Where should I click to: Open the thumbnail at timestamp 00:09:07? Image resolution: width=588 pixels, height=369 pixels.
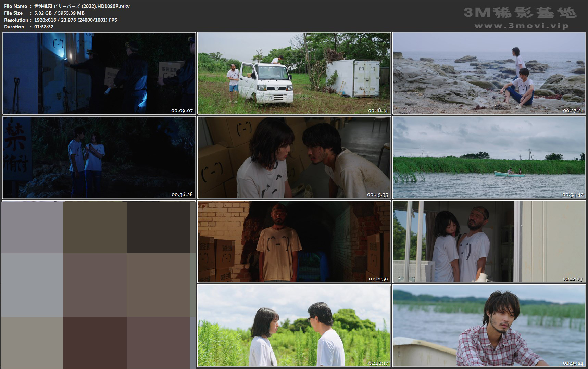coord(99,73)
